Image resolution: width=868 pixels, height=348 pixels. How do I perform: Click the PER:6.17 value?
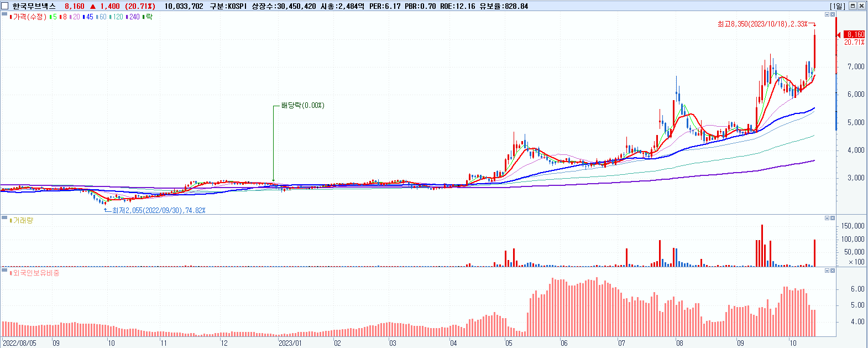[384, 6]
